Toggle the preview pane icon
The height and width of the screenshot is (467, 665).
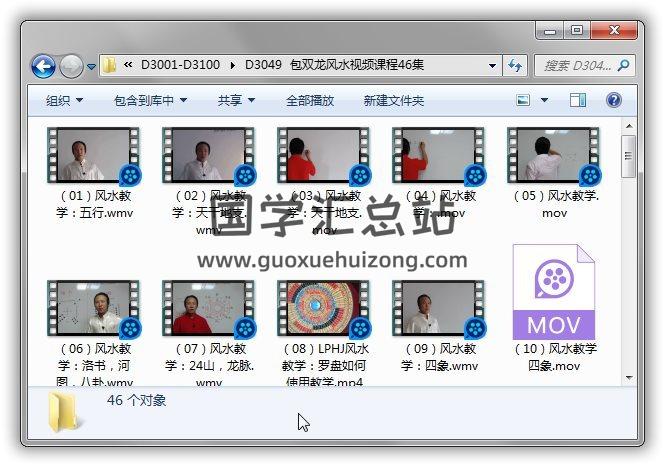click(x=578, y=100)
